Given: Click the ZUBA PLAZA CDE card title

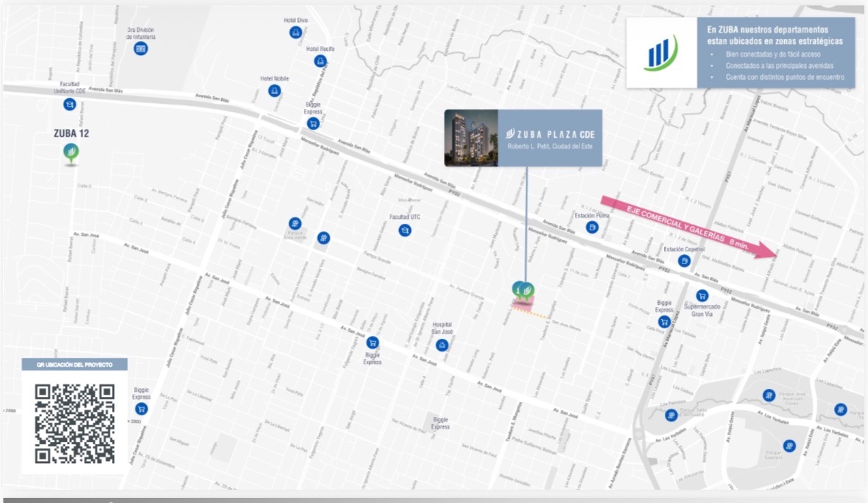Looking at the screenshot, I should [x=550, y=134].
